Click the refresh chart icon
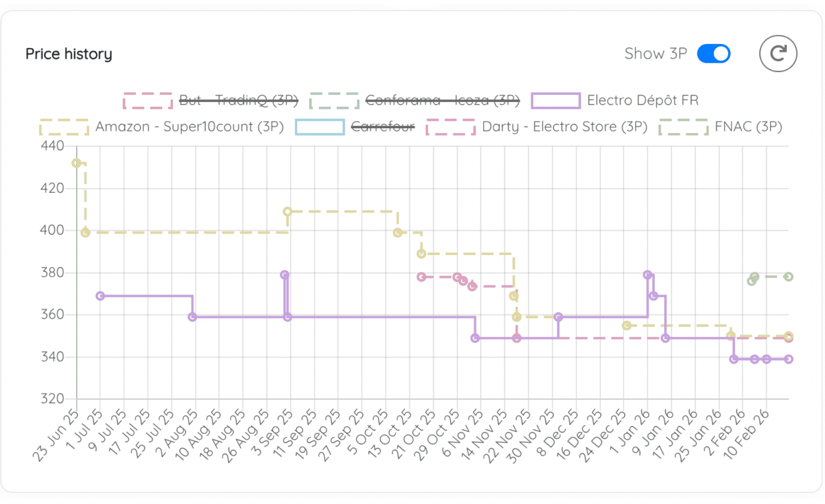 [x=778, y=54]
